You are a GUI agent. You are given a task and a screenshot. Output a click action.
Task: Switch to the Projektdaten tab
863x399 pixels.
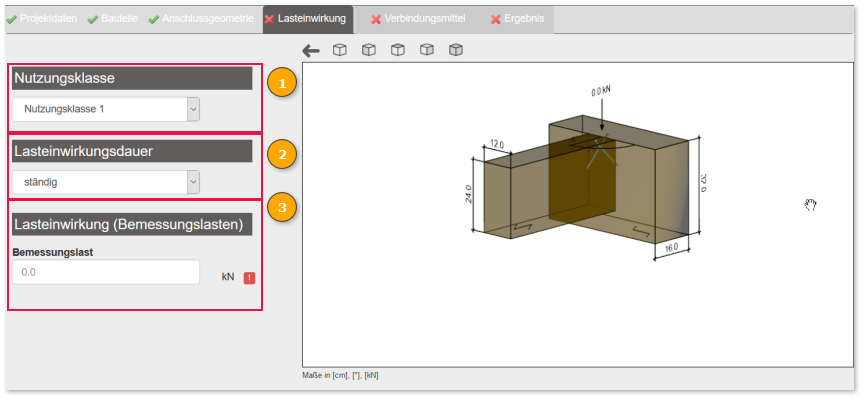[x=42, y=19]
